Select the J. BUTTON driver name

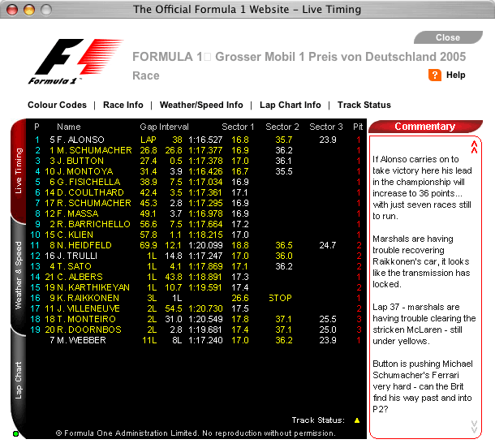click(x=80, y=161)
